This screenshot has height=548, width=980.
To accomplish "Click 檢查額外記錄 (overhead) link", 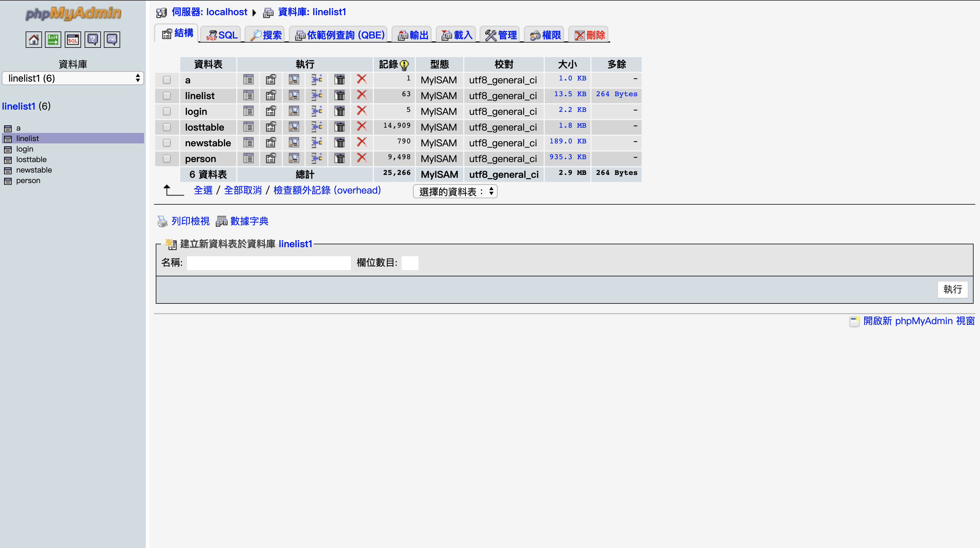I will click(327, 190).
